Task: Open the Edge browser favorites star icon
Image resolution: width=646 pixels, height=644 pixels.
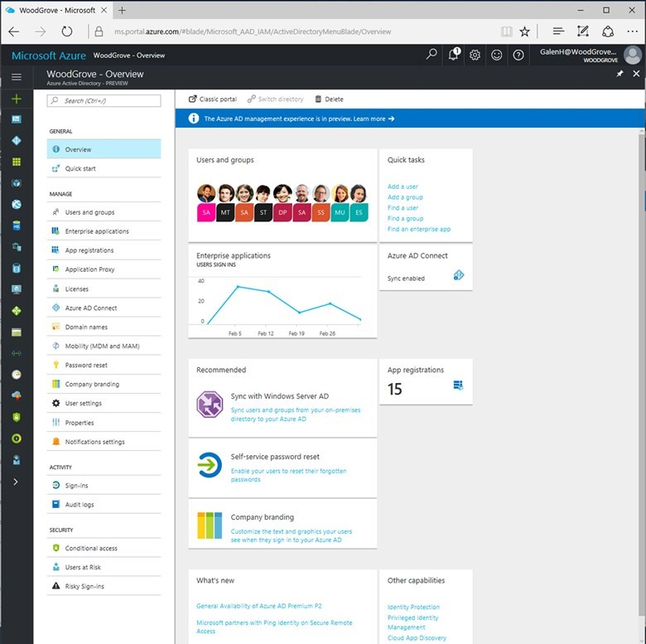Action: coord(524,31)
